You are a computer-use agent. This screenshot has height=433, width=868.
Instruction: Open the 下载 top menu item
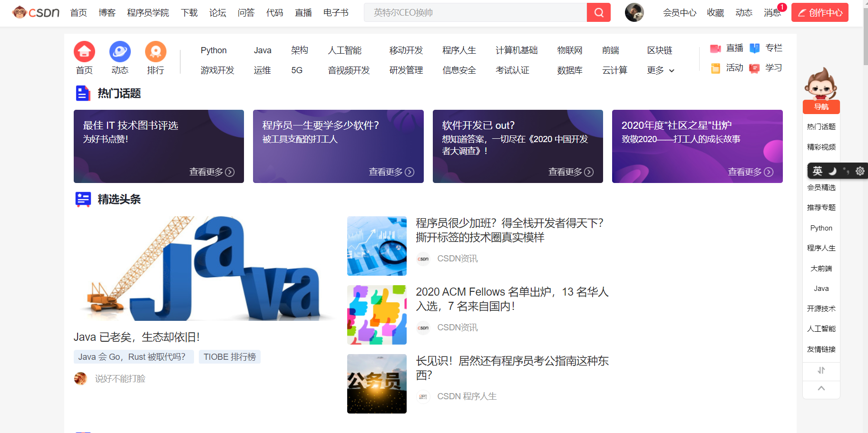coord(189,12)
